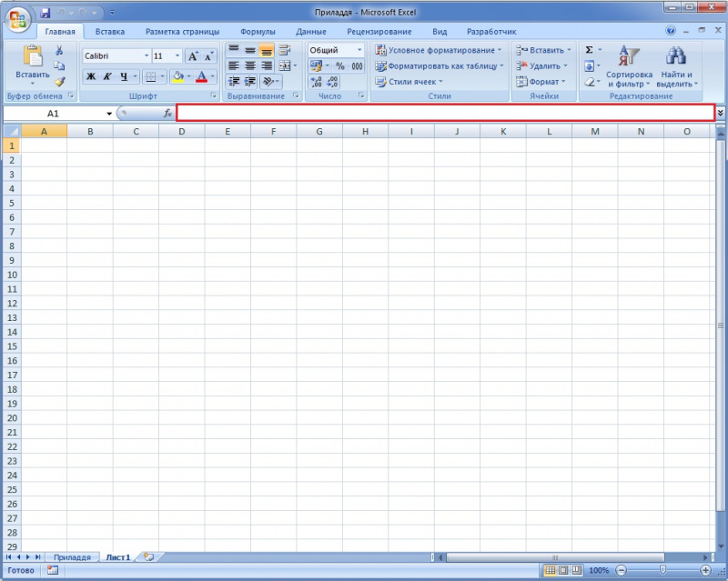The image size is (728, 581).
Task: Center cell text horizontally
Action: click(x=249, y=65)
